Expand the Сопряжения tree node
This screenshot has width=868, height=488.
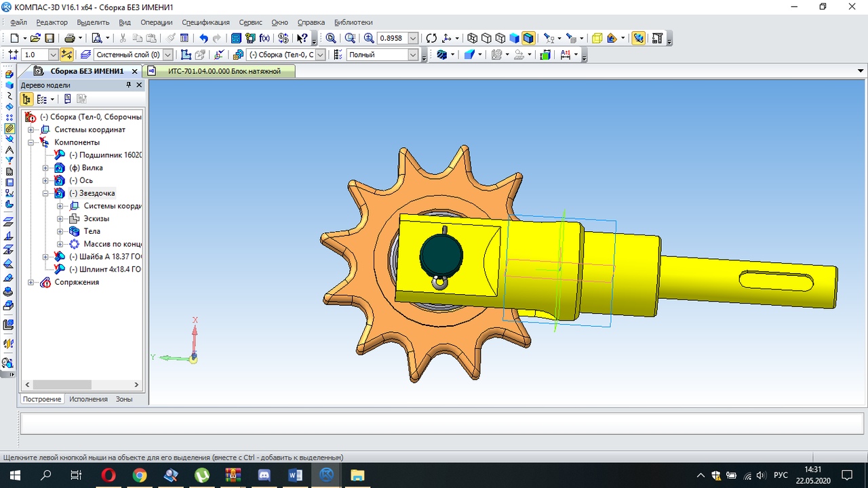[31, 282]
